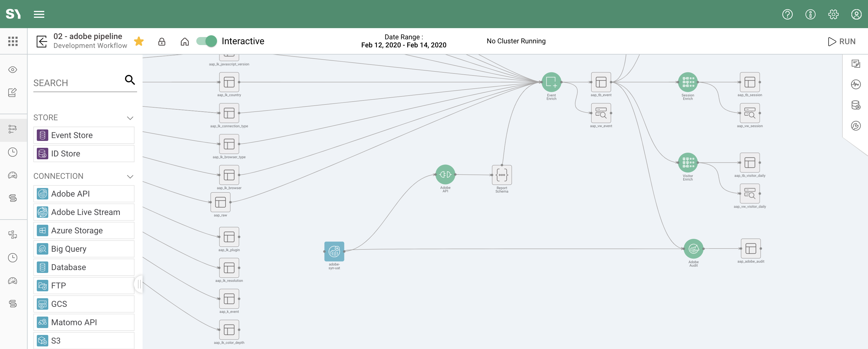Click inside the SEARCH input field
The height and width of the screenshot is (349, 868).
78,83
